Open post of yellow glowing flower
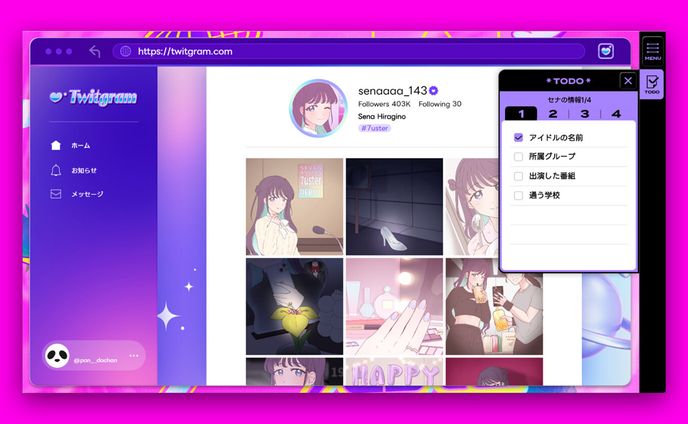Viewport: 688px width, 424px height. (x=294, y=306)
